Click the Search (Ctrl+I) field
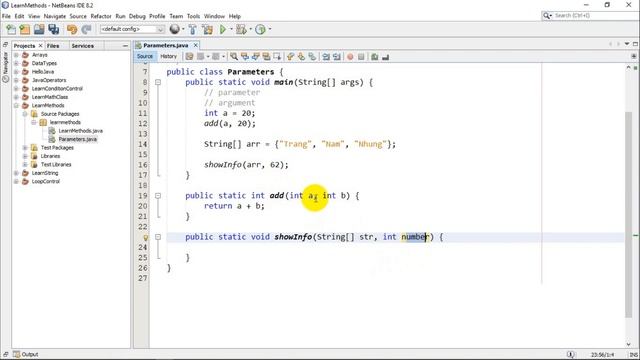 coord(590,16)
